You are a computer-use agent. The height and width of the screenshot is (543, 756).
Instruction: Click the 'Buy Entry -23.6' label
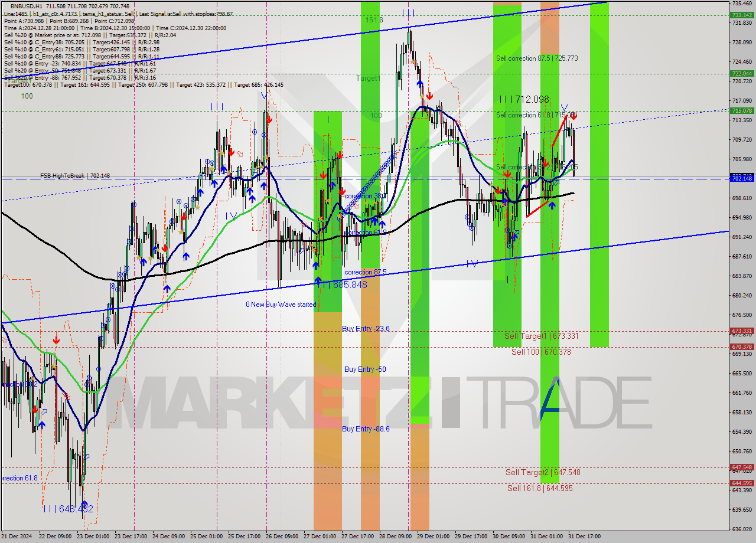click(366, 328)
